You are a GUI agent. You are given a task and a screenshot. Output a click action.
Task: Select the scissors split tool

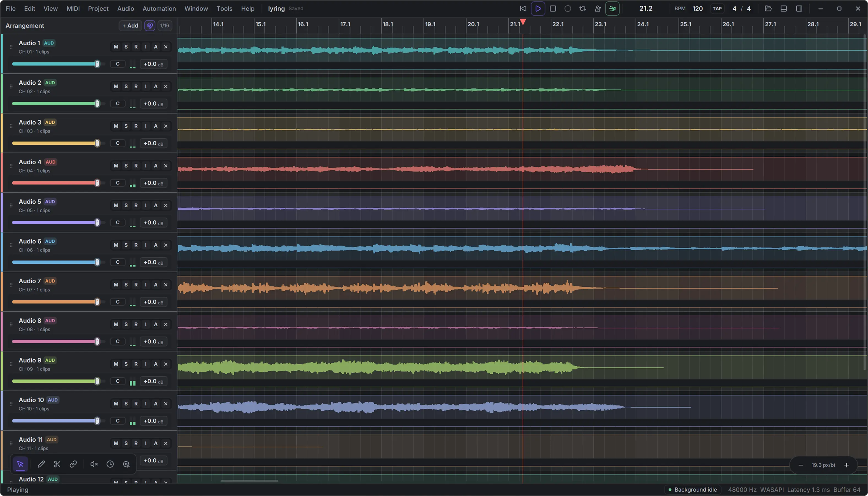pyautogui.click(x=57, y=464)
